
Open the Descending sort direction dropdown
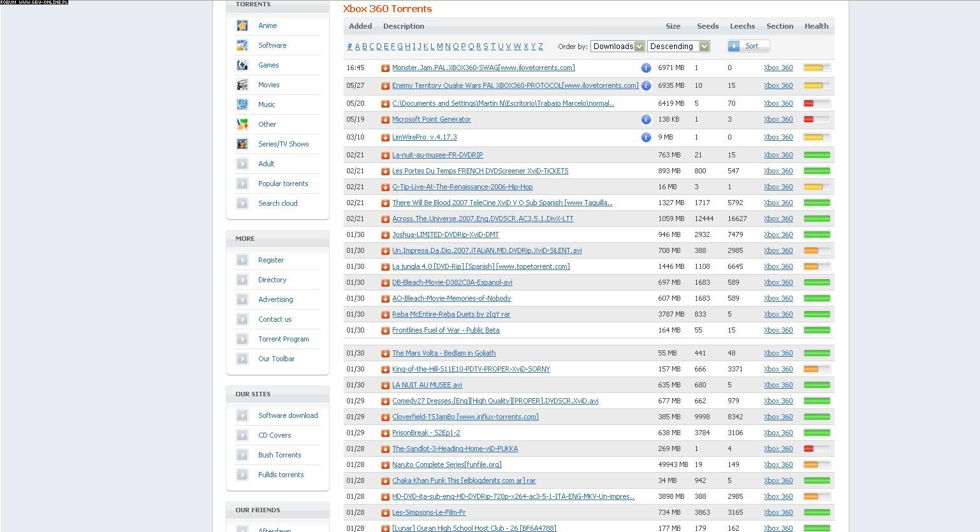678,46
